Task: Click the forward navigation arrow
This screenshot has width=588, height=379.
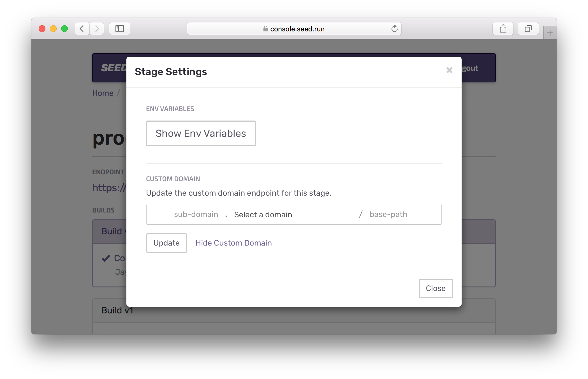Action: coord(97,29)
